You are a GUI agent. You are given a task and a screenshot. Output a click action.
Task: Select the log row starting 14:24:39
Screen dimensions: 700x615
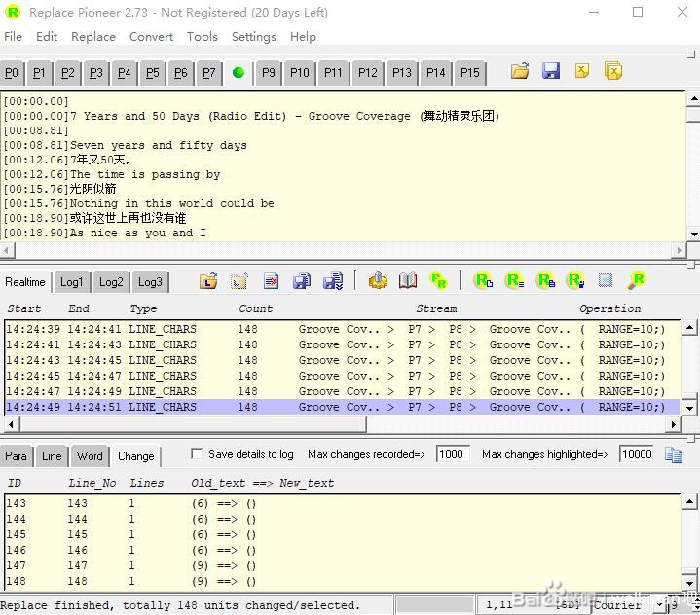click(x=342, y=329)
